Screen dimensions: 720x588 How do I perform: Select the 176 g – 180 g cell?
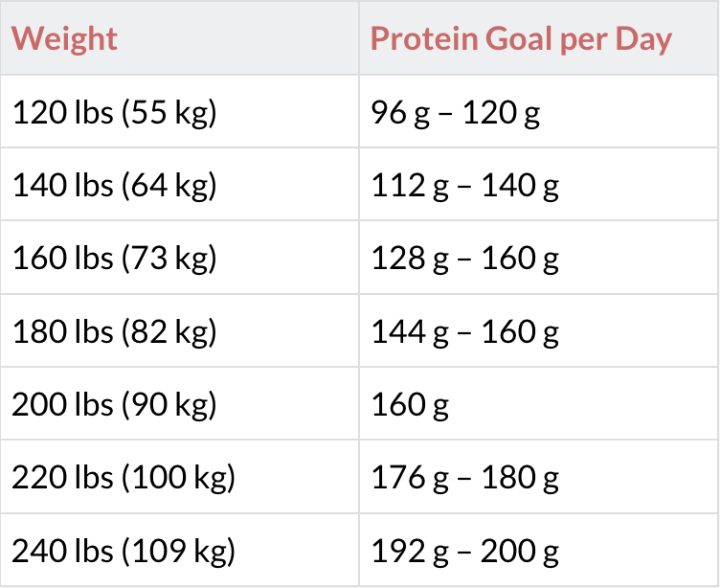538,477
